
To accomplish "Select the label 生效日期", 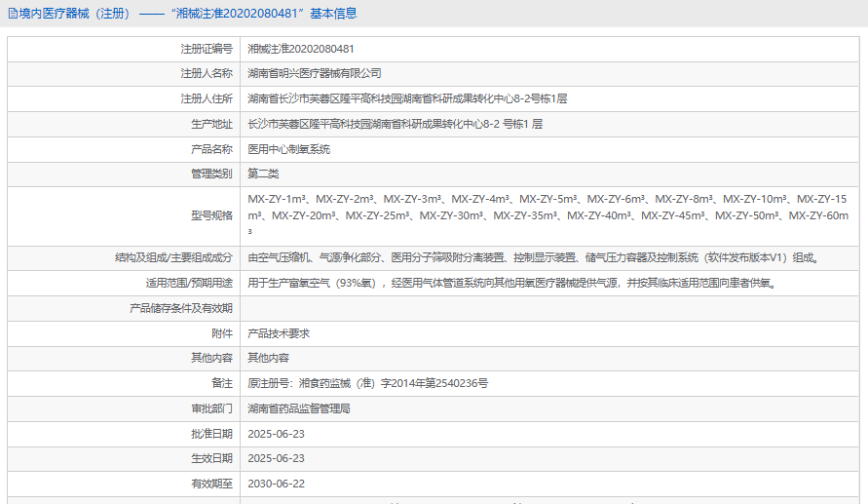I will click(x=212, y=458).
